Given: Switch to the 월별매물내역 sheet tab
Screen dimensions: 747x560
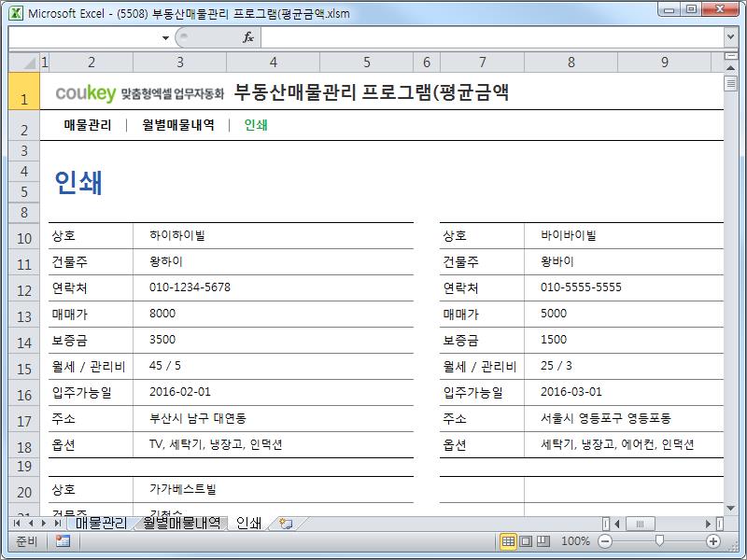Looking at the screenshot, I should pos(181,524).
